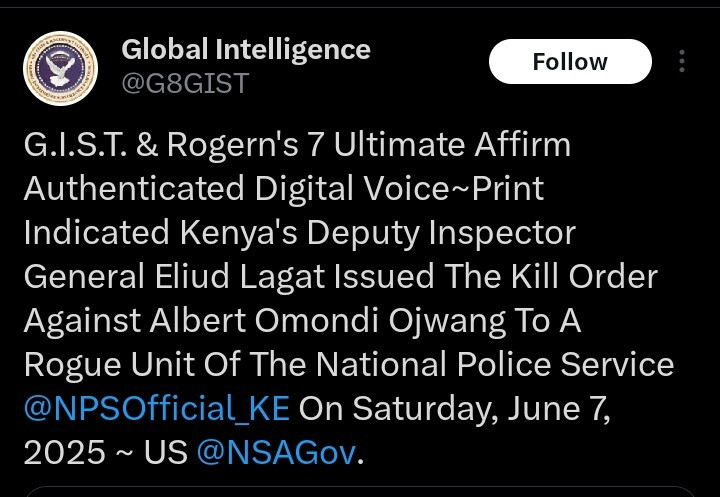Expand the tweet's vertical ellipsis menu

tap(683, 62)
